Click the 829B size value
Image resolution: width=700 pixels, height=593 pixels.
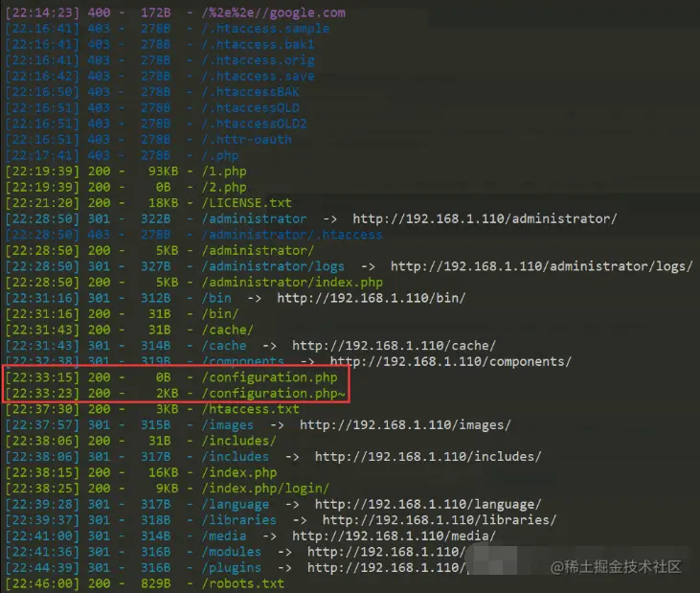point(156,583)
